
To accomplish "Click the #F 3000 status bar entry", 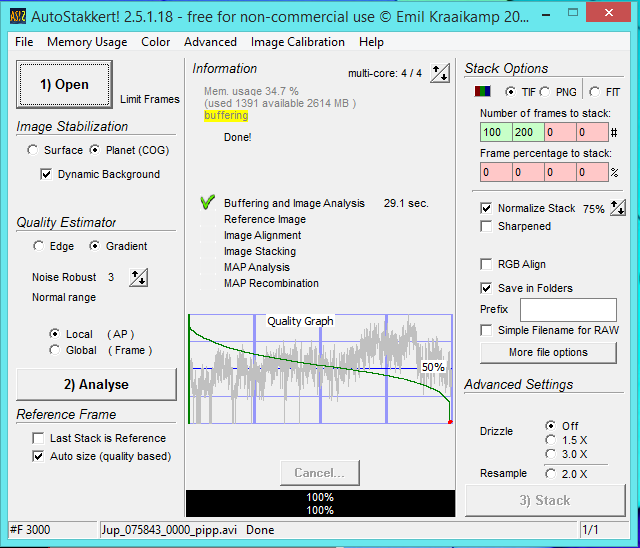I will pyautogui.click(x=30, y=530).
